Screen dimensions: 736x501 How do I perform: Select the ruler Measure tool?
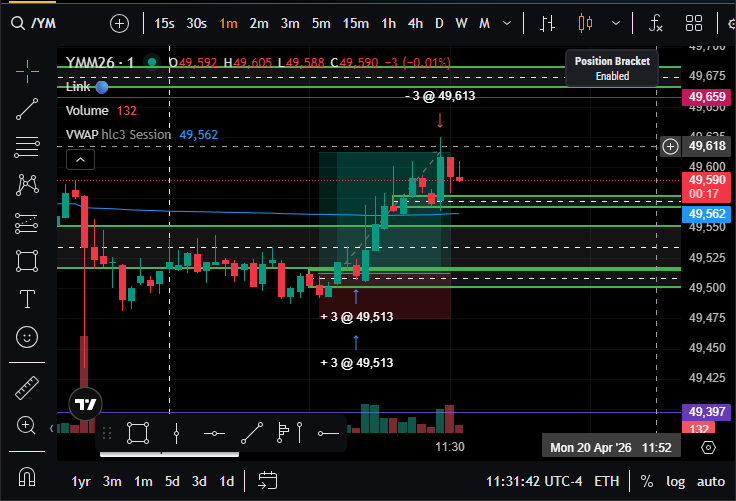(x=27, y=388)
